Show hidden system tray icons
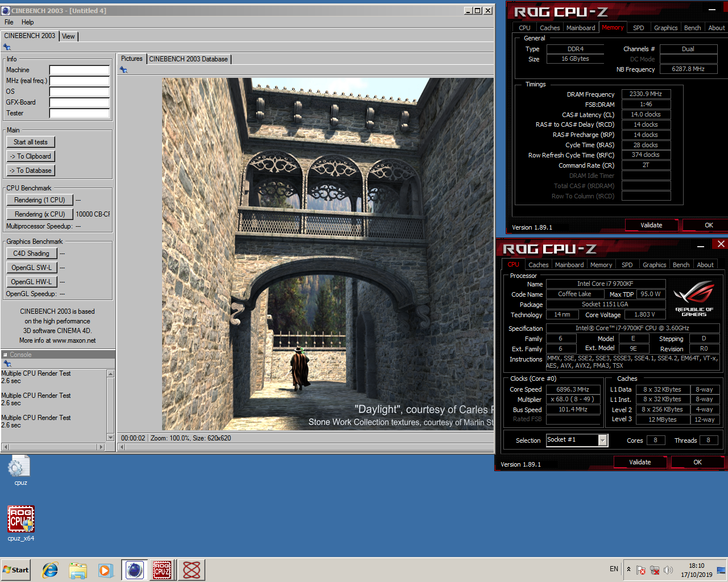The image size is (728, 582). [x=628, y=569]
